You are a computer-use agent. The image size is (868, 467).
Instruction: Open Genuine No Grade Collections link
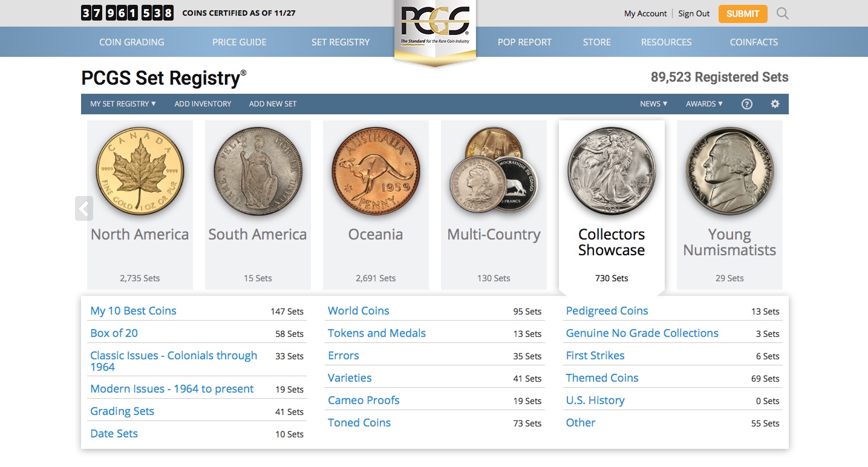click(x=642, y=333)
